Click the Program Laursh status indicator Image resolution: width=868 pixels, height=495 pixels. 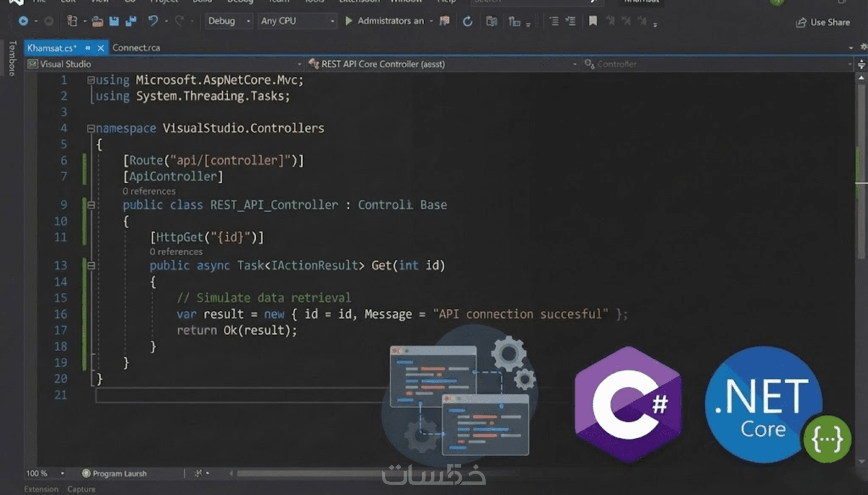(114, 474)
